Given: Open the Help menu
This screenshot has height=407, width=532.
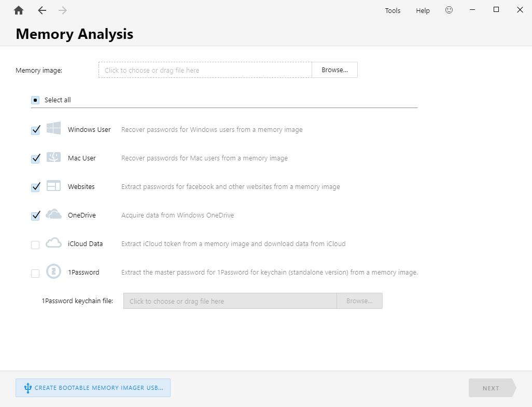Looking at the screenshot, I should click(x=423, y=10).
